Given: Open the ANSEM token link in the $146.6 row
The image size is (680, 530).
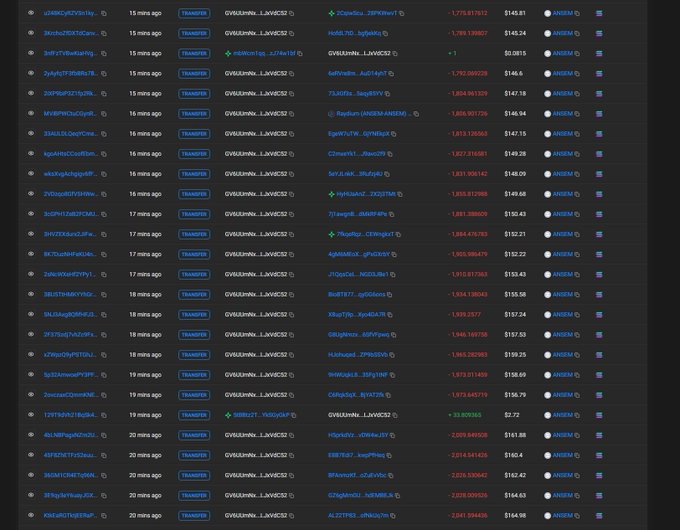Looking at the screenshot, I should tap(562, 73).
